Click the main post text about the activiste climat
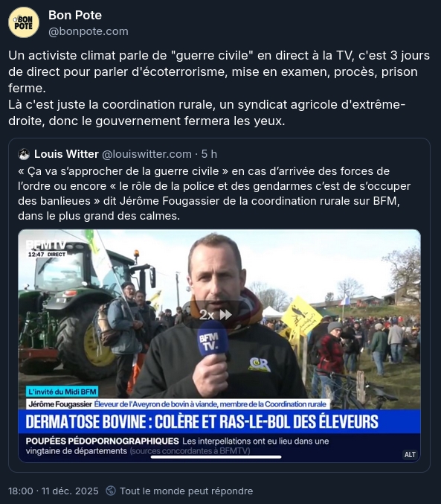 [219, 88]
